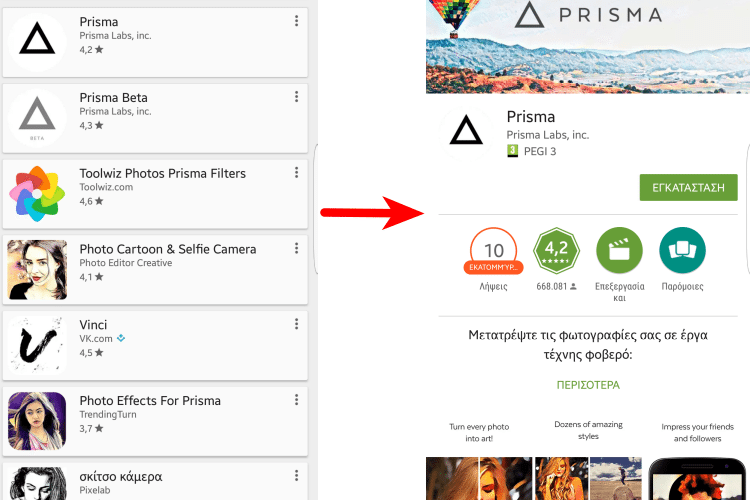
Task: Open Toolwiz Photos Prisma Filters icon
Action: click(38, 192)
